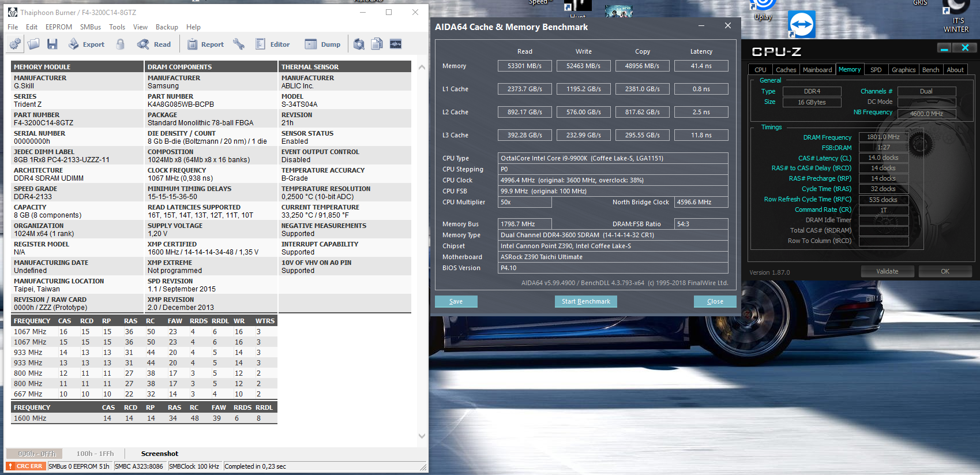Minimize the CPU-Z window
The height and width of the screenshot is (475, 980).
(944, 48)
